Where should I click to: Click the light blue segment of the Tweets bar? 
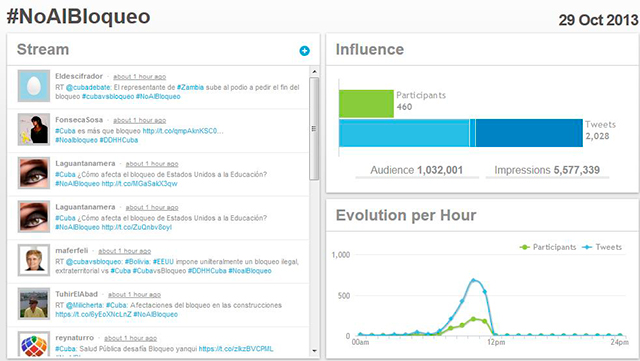tap(404, 133)
